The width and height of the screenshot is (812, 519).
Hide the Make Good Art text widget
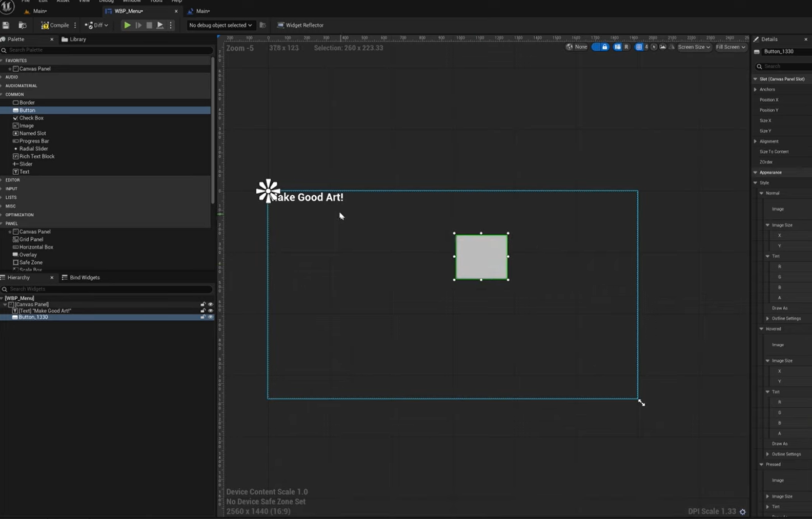point(210,311)
